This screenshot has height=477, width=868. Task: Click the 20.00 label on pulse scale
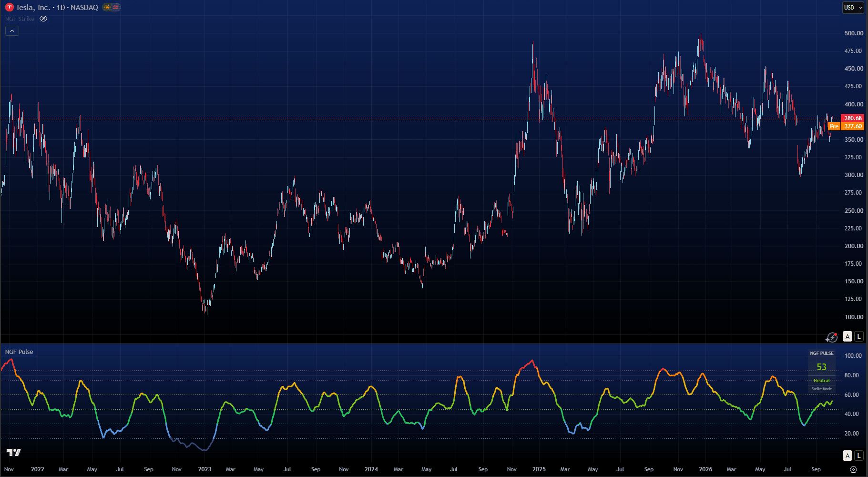tap(852, 434)
